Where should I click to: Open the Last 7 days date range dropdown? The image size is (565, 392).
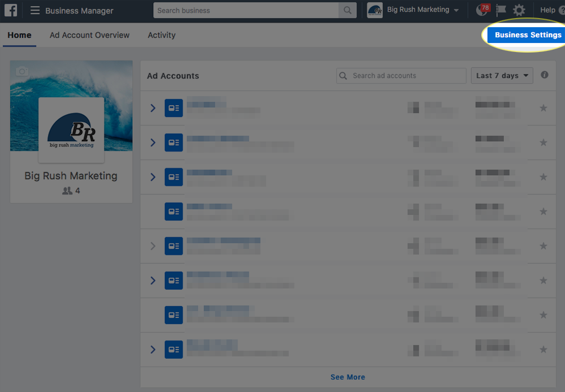tap(502, 75)
